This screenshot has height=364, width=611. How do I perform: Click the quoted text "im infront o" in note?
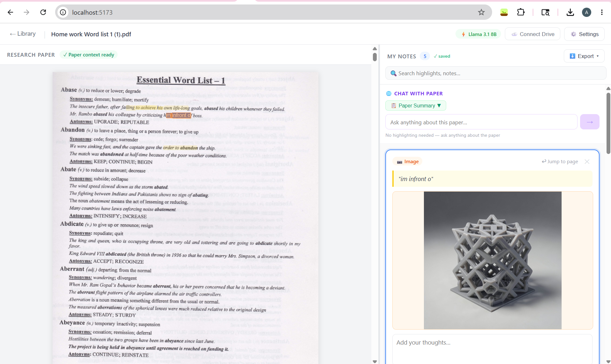416,179
